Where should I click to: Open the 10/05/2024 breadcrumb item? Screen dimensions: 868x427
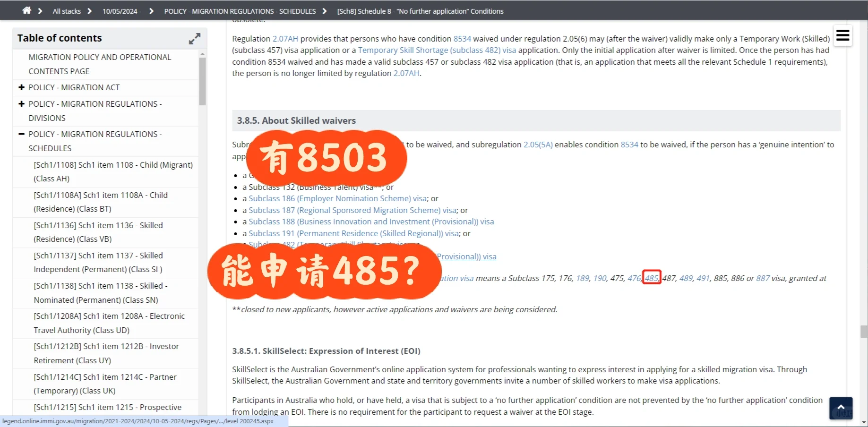[121, 11]
